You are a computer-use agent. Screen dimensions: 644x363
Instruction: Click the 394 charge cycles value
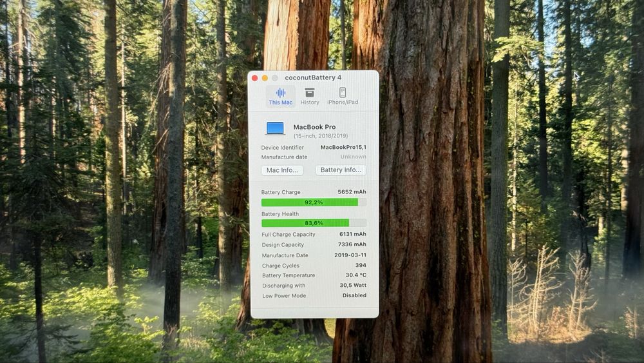tap(361, 265)
